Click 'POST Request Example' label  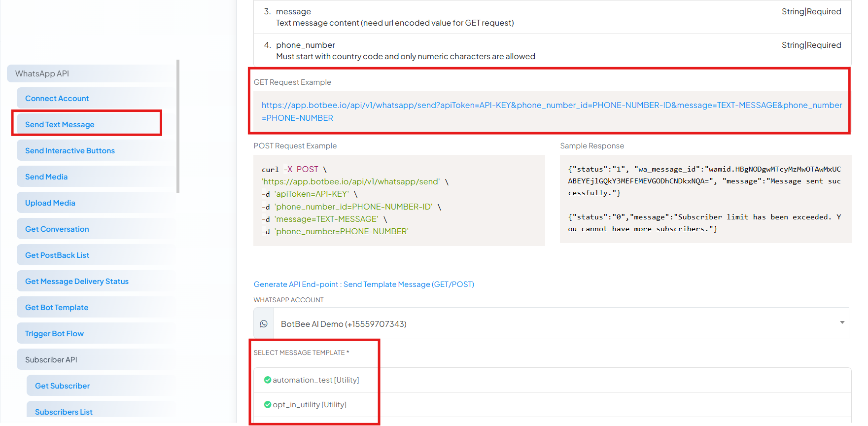pos(295,145)
